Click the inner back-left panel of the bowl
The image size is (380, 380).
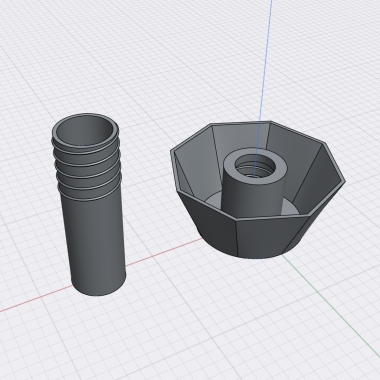(x=198, y=160)
